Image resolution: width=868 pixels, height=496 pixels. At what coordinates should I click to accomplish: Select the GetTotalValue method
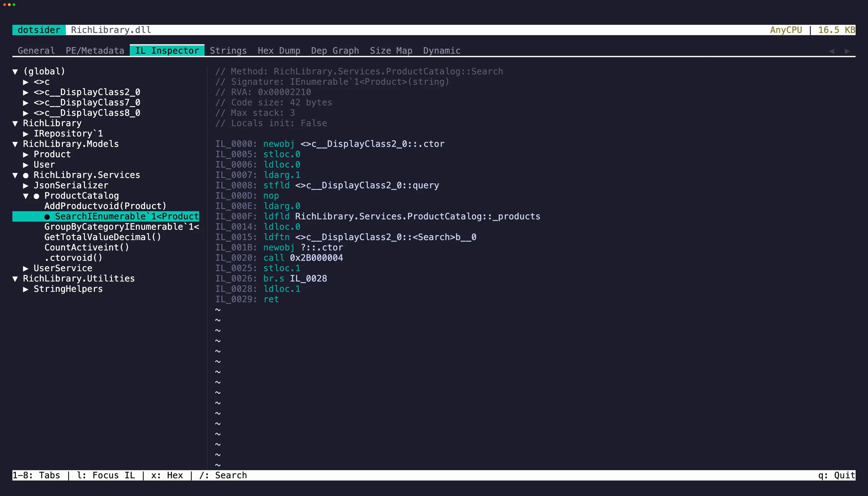102,237
